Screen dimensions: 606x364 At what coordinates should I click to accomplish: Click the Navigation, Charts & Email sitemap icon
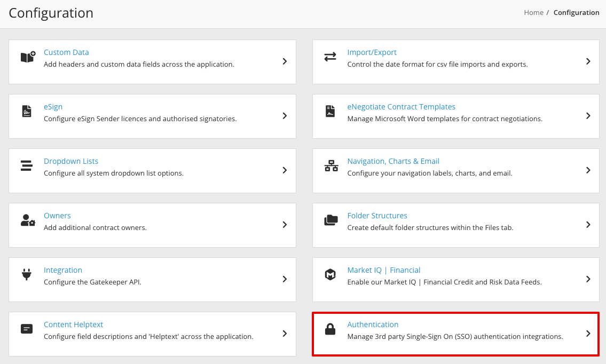[330, 165]
